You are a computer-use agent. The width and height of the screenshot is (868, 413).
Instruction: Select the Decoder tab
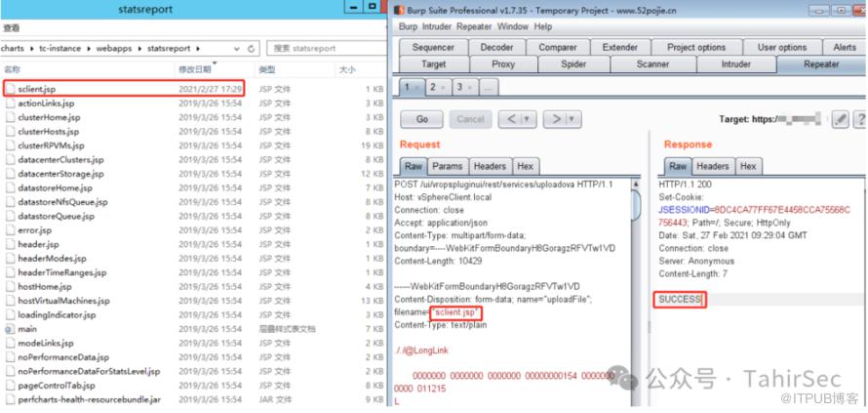point(496,47)
